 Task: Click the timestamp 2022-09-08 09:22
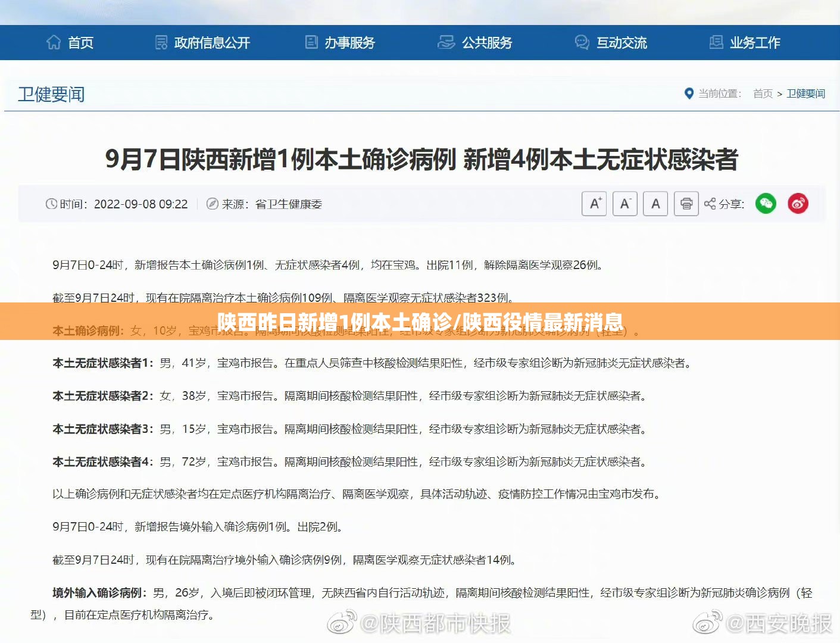(x=141, y=204)
